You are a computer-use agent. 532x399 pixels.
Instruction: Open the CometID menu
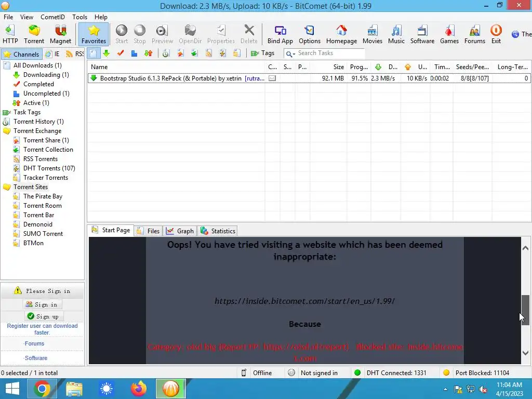click(52, 17)
